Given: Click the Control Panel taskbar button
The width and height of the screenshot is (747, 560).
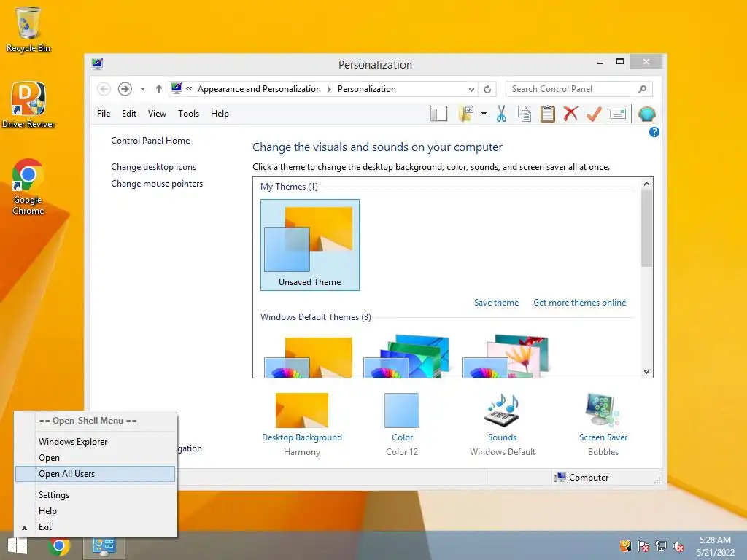Looking at the screenshot, I should 104,547.
